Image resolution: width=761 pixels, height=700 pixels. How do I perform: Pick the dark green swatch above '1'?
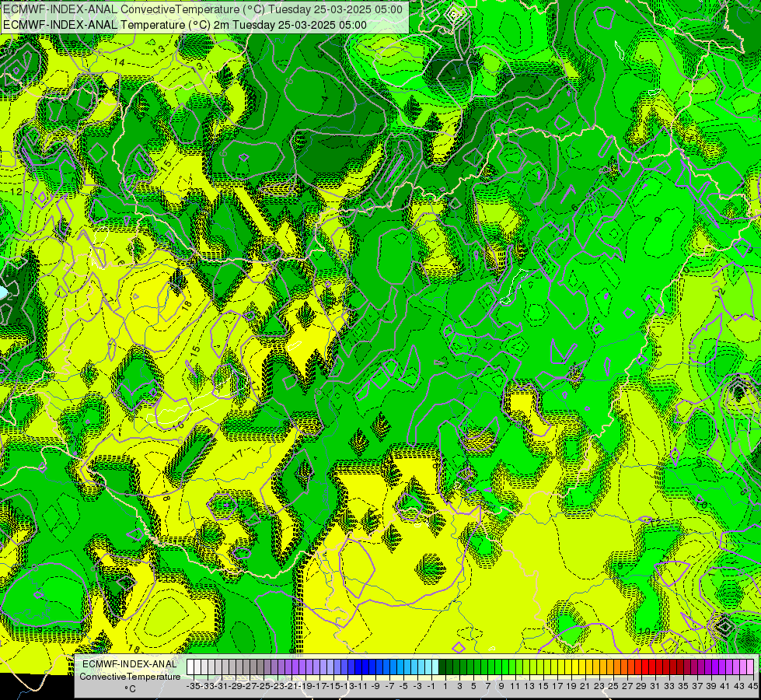[442, 667]
